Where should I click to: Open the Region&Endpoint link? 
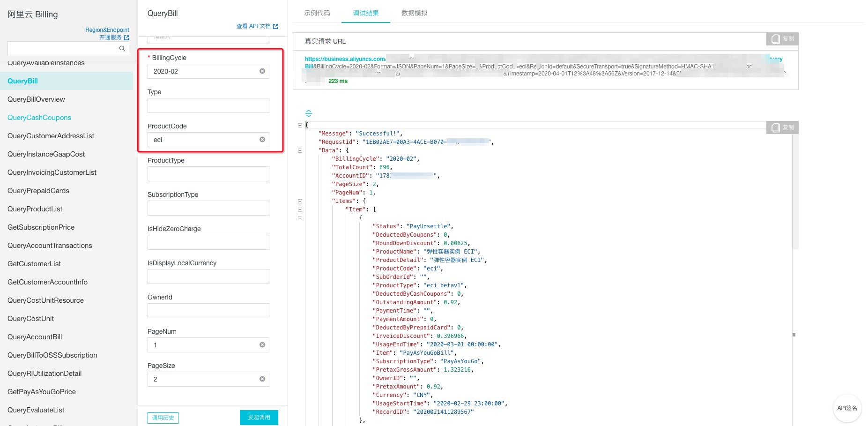pos(107,30)
